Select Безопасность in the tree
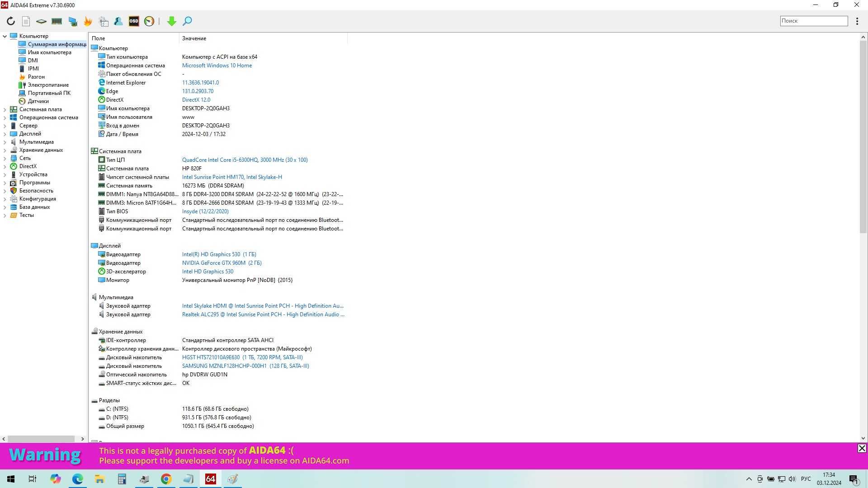This screenshot has width=868, height=488. [x=36, y=191]
